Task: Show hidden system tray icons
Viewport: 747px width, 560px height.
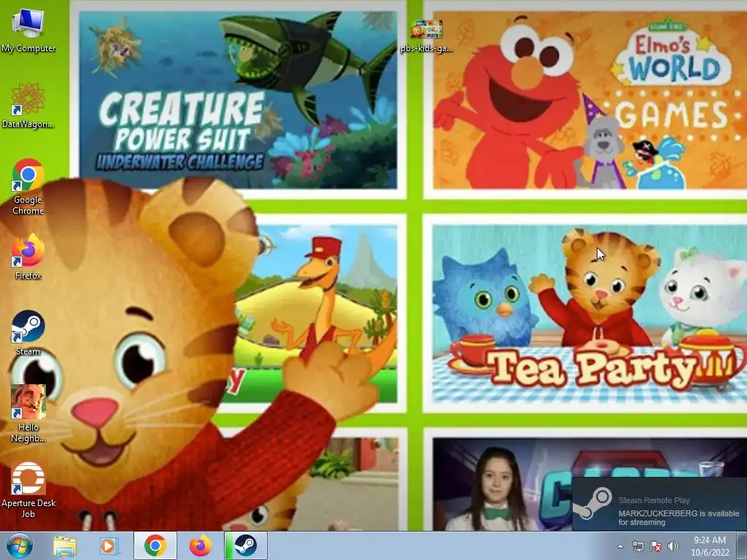Action: coord(620,547)
